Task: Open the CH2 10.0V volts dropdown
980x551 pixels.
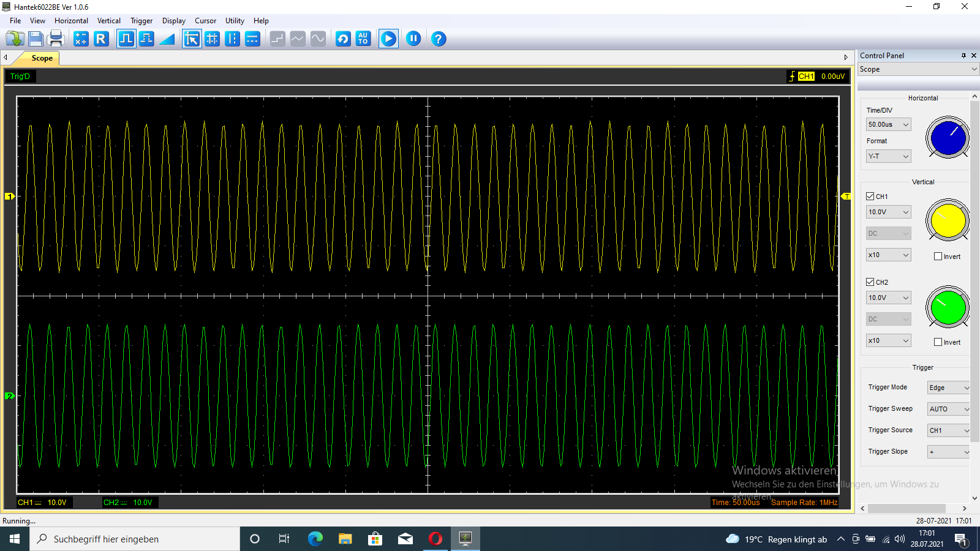Action: [888, 298]
